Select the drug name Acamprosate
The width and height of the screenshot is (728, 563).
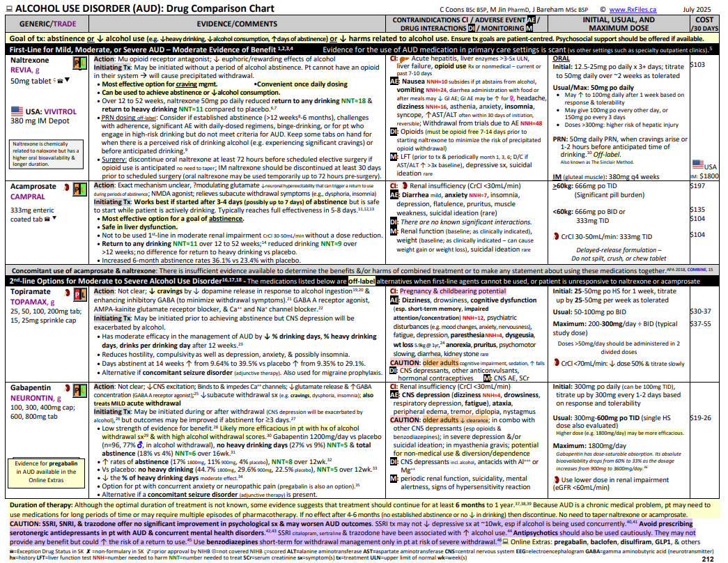click(x=33, y=186)
